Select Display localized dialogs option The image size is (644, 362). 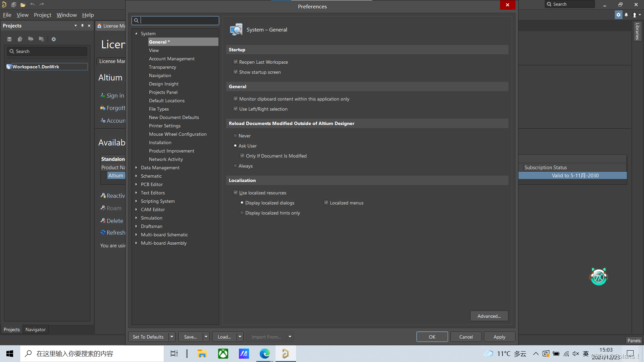click(242, 203)
